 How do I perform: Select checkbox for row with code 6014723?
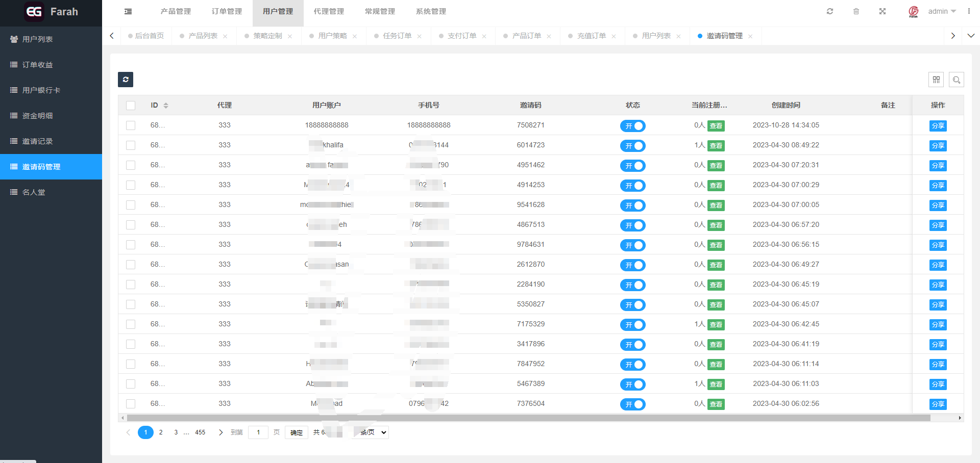[131, 145]
